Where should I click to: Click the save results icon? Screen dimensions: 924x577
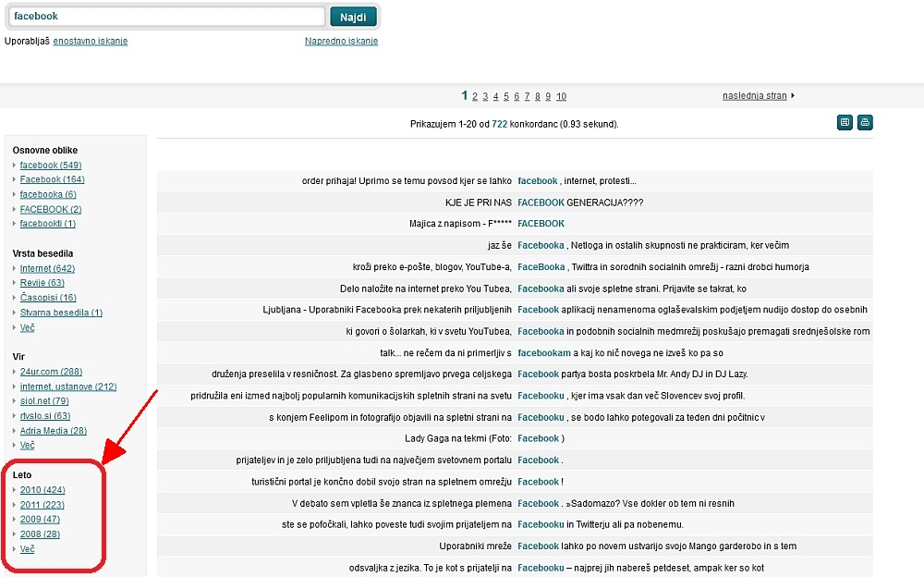pos(845,123)
